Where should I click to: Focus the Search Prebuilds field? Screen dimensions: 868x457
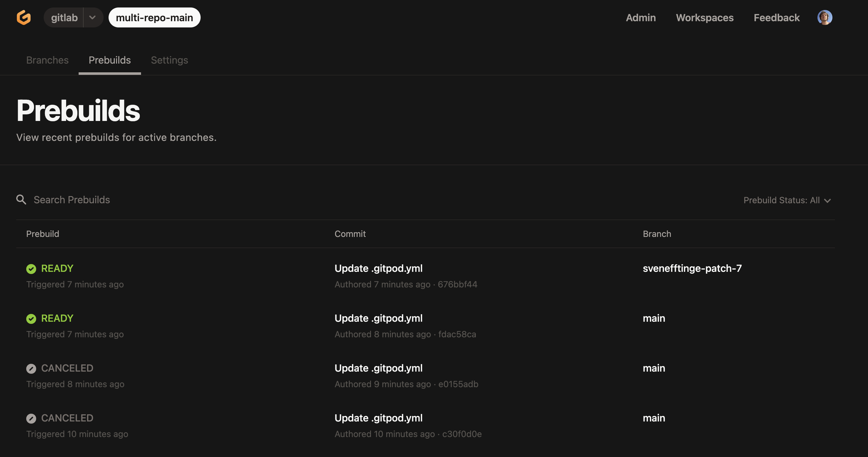72,200
